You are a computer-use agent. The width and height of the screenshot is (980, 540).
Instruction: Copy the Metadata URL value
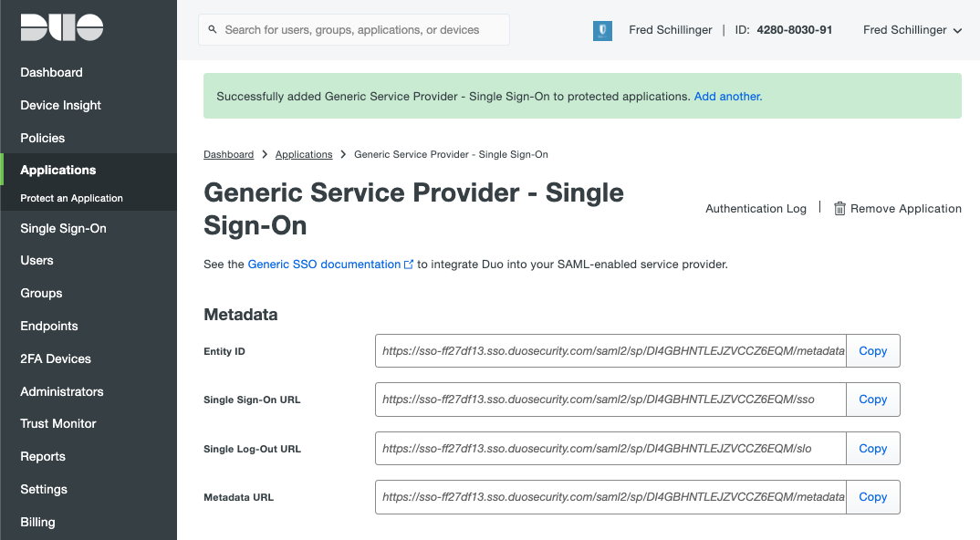click(872, 497)
